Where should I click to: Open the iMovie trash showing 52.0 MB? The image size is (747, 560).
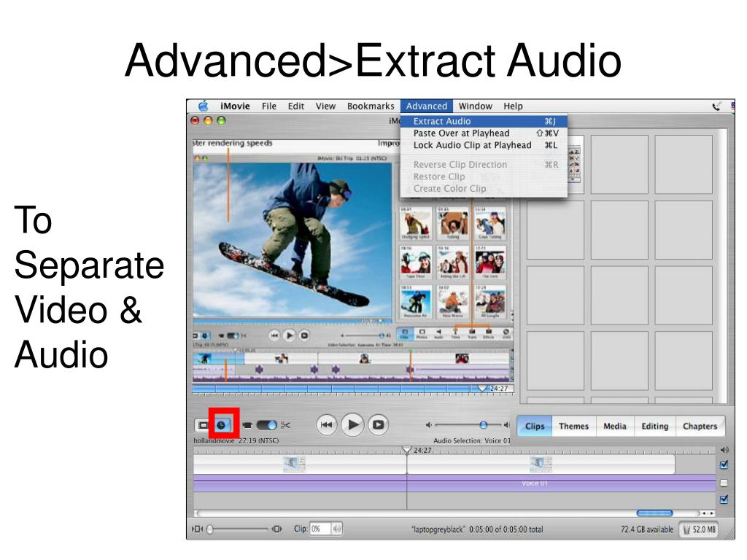tap(698, 529)
